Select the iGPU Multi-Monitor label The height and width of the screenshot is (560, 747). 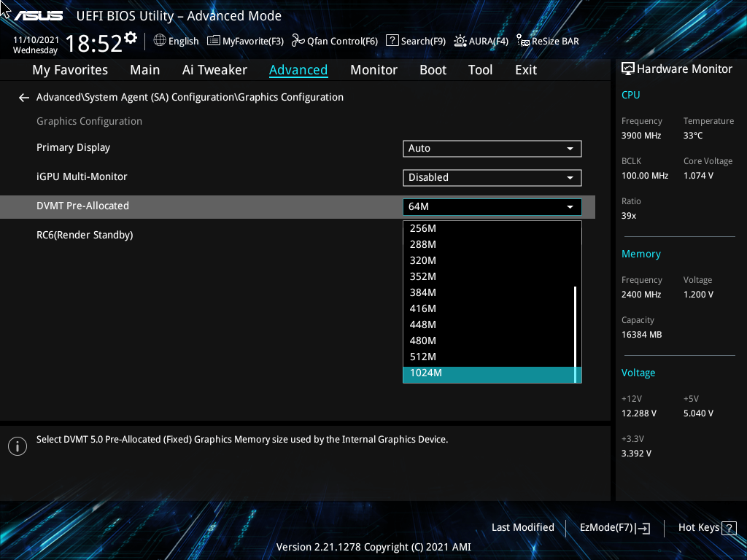(82, 176)
